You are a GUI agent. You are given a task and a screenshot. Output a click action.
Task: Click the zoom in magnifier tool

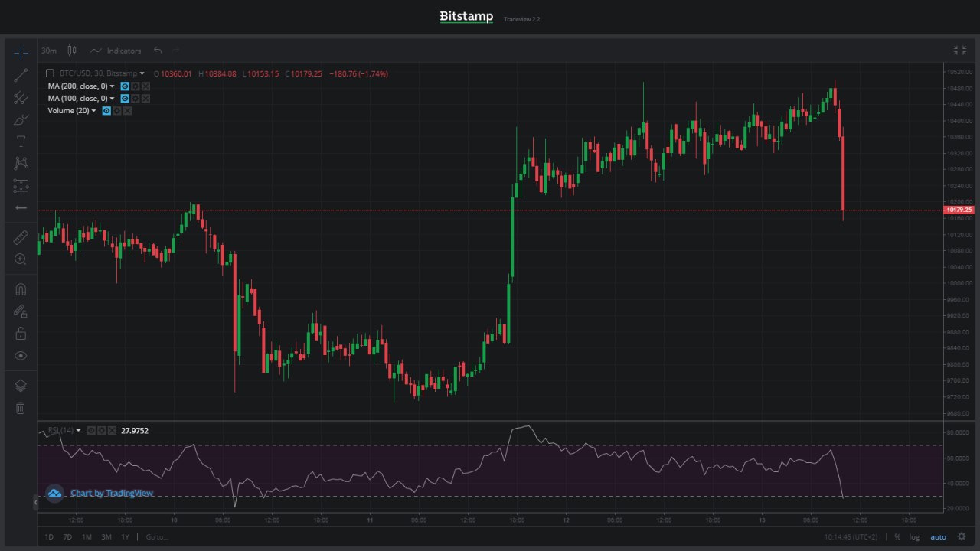[21, 259]
